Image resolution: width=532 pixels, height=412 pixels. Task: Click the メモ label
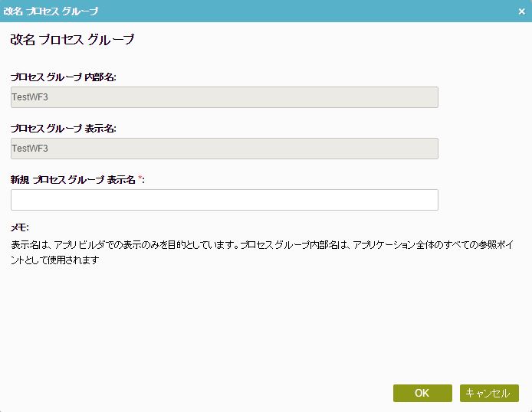point(20,227)
